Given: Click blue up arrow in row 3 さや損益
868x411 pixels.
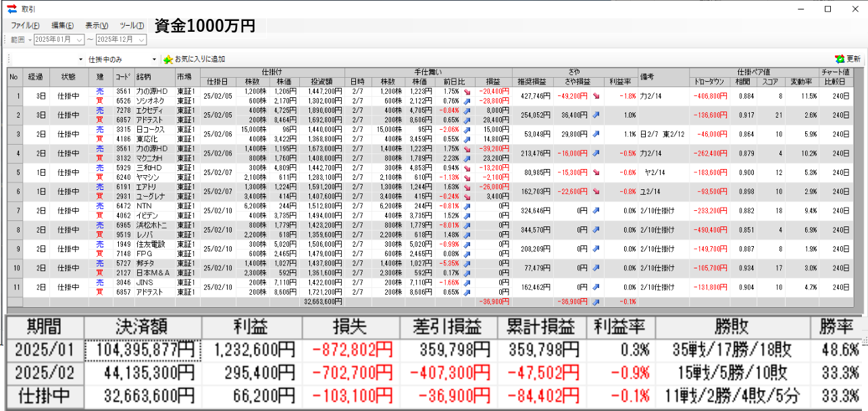Looking at the screenshot, I should pos(595,134).
